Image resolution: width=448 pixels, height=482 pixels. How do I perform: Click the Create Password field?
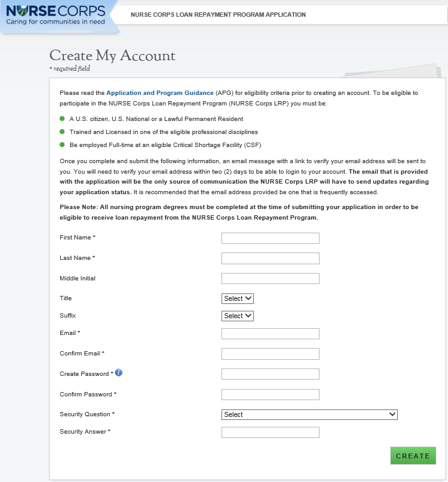[270, 374]
